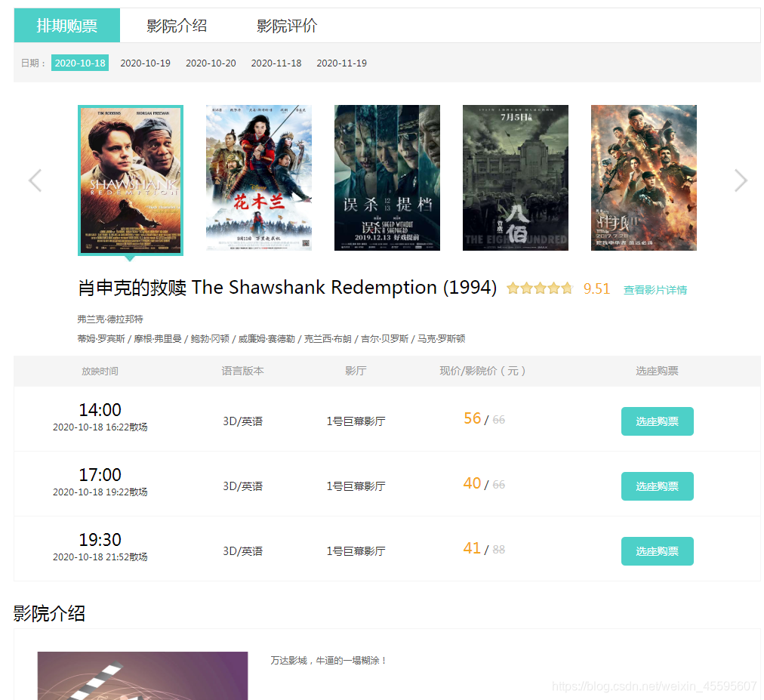Click the 14:00 showtime text
The height and width of the screenshot is (700, 764).
(x=100, y=410)
